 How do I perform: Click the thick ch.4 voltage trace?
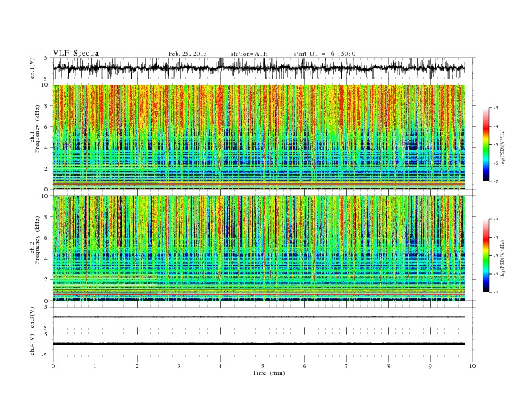click(x=259, y=344)
